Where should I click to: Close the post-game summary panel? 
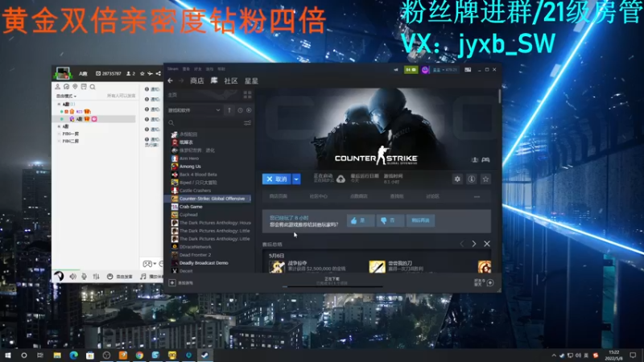(x=487, y=244)
